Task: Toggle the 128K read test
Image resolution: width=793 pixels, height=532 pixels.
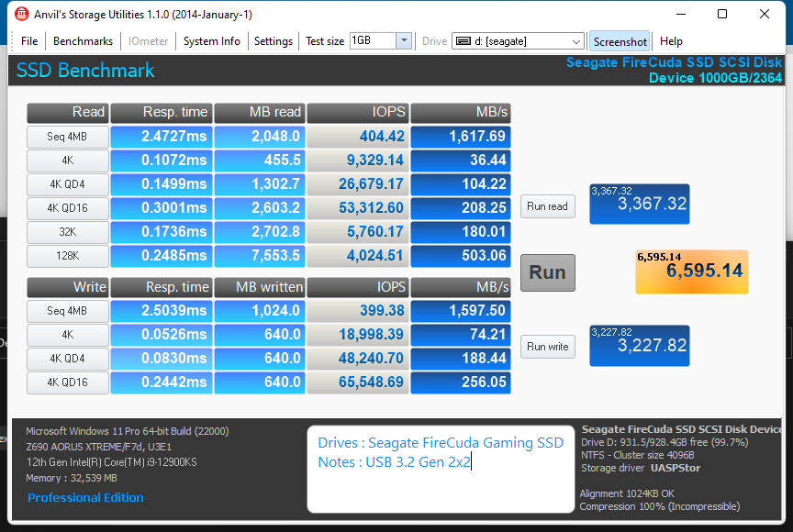Action: click(x=67, y=256)
